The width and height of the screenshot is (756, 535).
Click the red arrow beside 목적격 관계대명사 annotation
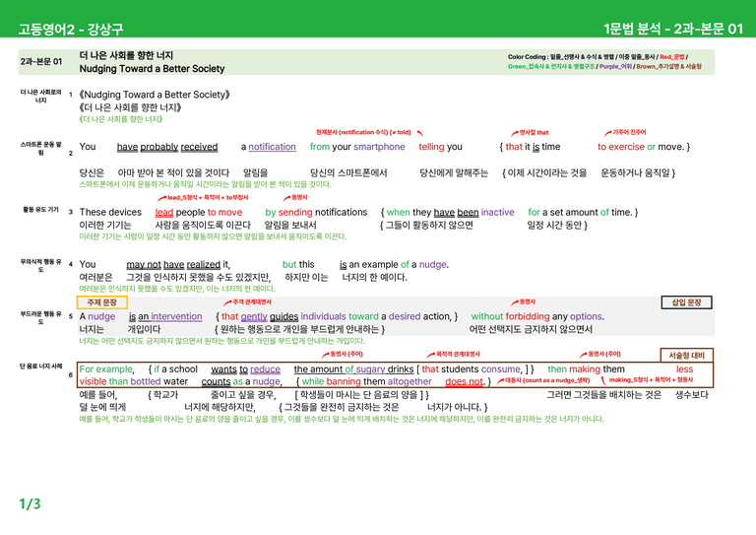pyautogui.click(x=430, y=355)
